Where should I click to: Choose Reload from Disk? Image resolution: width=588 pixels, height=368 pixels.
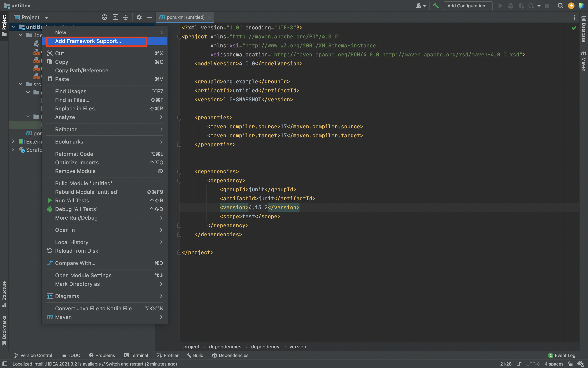(x=105, y=251)
